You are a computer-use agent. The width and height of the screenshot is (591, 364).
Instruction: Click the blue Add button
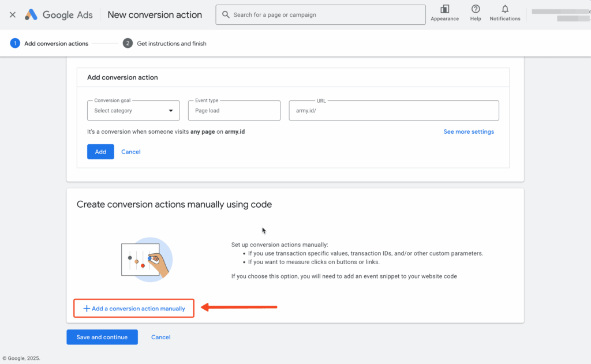click(100, 151)
